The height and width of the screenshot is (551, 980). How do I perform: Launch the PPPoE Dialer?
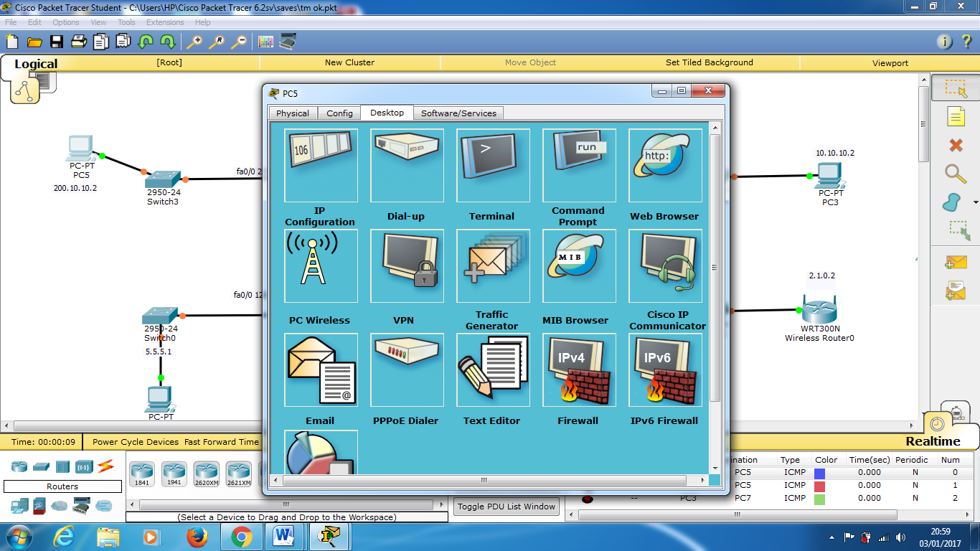coord(407,370)
